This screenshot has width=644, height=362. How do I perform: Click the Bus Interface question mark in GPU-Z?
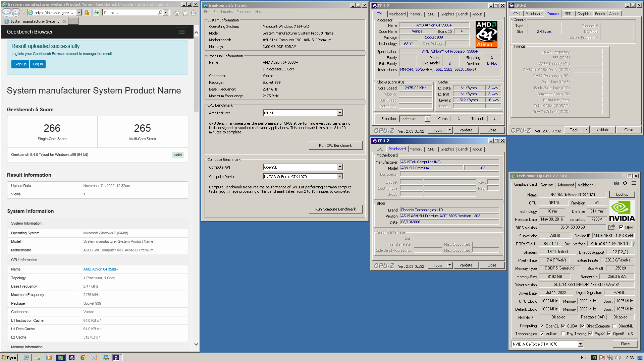point(634,244)
